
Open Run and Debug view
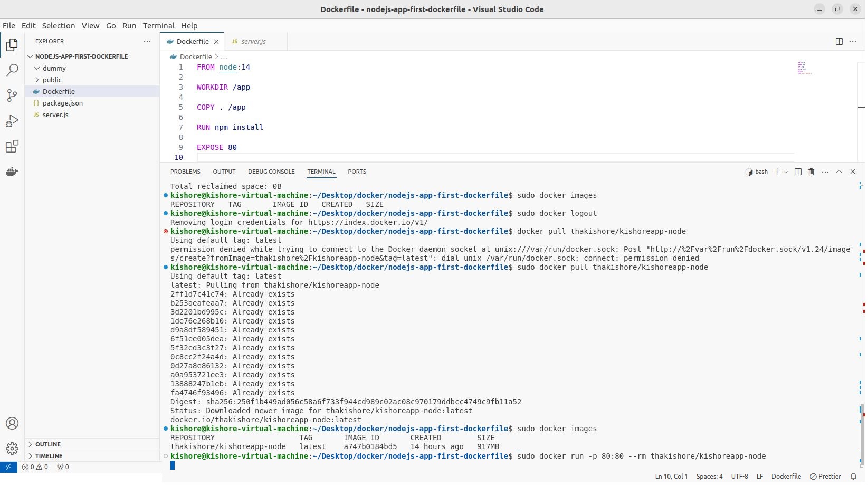[x=12, y=121]
